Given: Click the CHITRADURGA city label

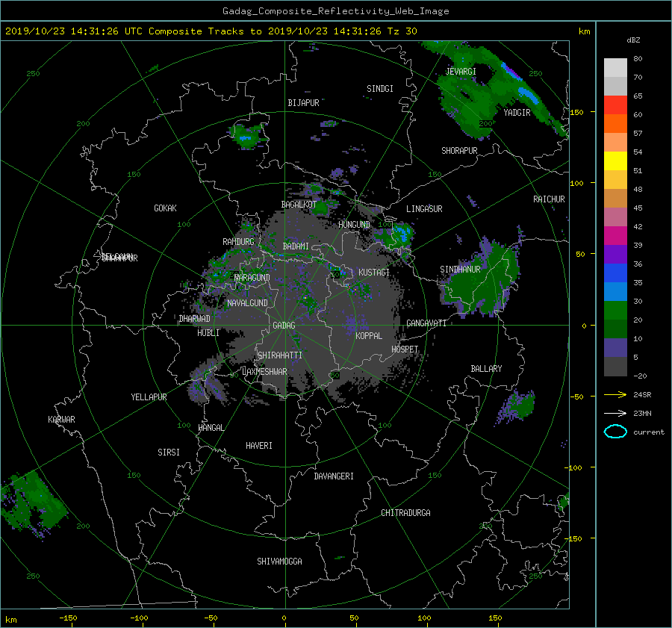Looking at the screenshot, I should tap(405, 513).
